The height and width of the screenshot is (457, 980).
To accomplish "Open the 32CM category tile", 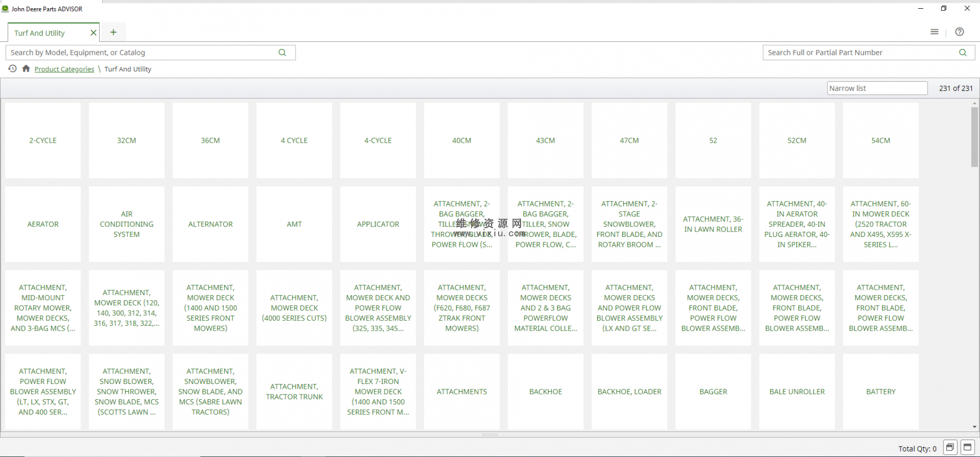I will click(127, 141).
